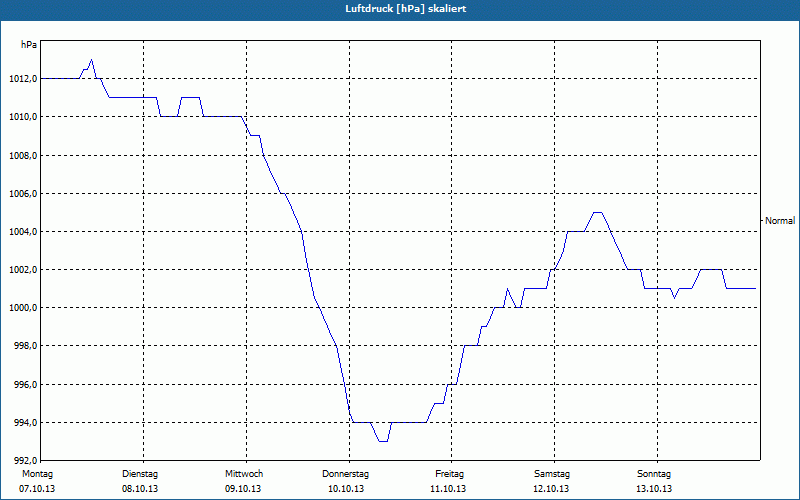Select the 'Donnerstag' day label

(345, 474)
